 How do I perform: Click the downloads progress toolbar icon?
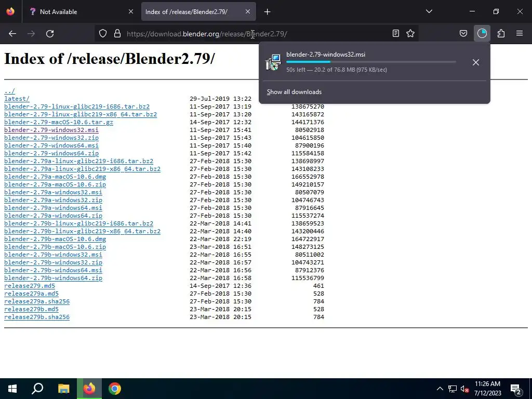point(482,33)
